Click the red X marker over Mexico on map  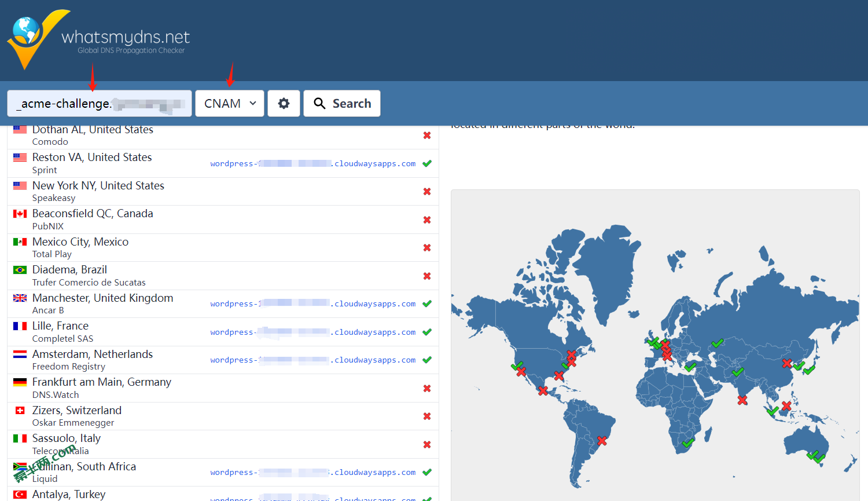pos(543,391)
